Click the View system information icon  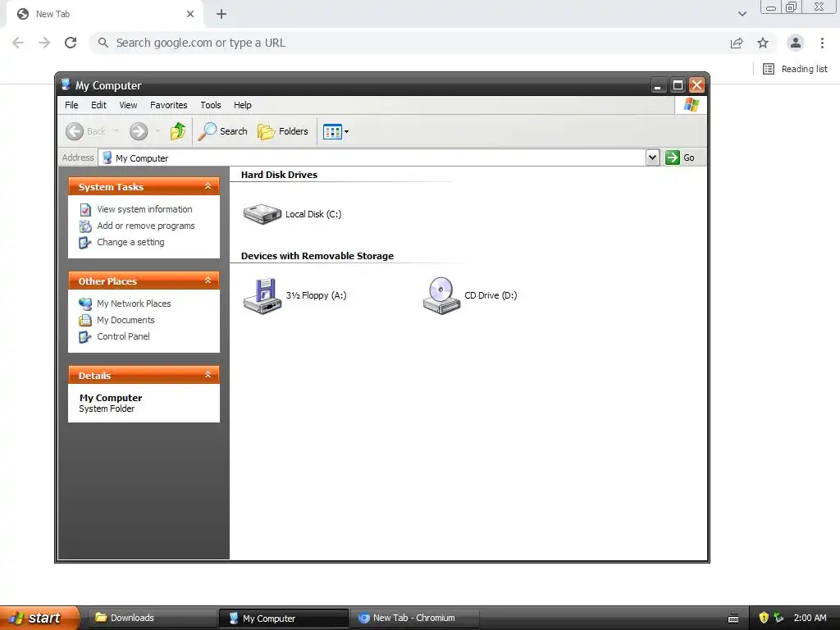pos(85,209)
